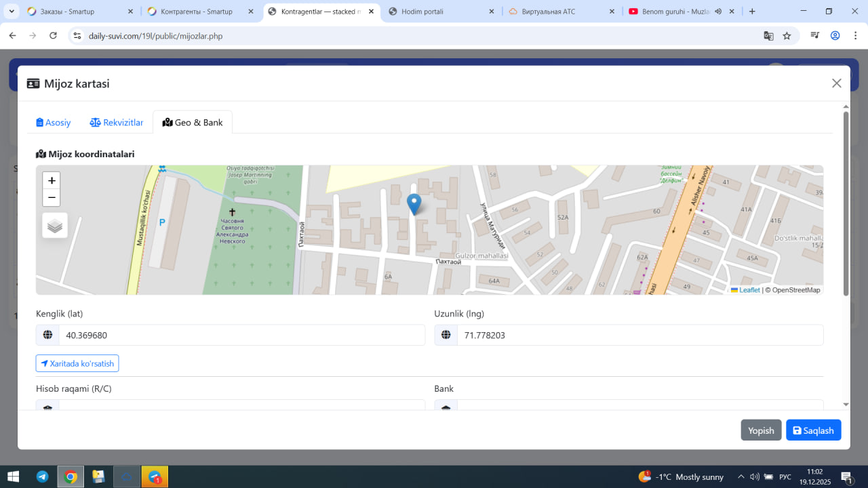Click the Kenglik (lat) input field
This screenshot has height=488, width=868.
click(241, 335)
